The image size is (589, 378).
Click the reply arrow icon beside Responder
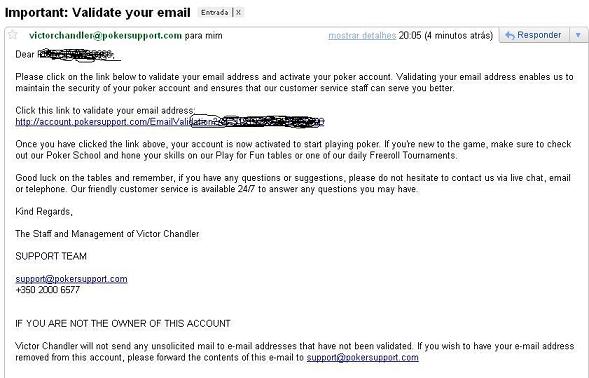[x=509, y=35]
